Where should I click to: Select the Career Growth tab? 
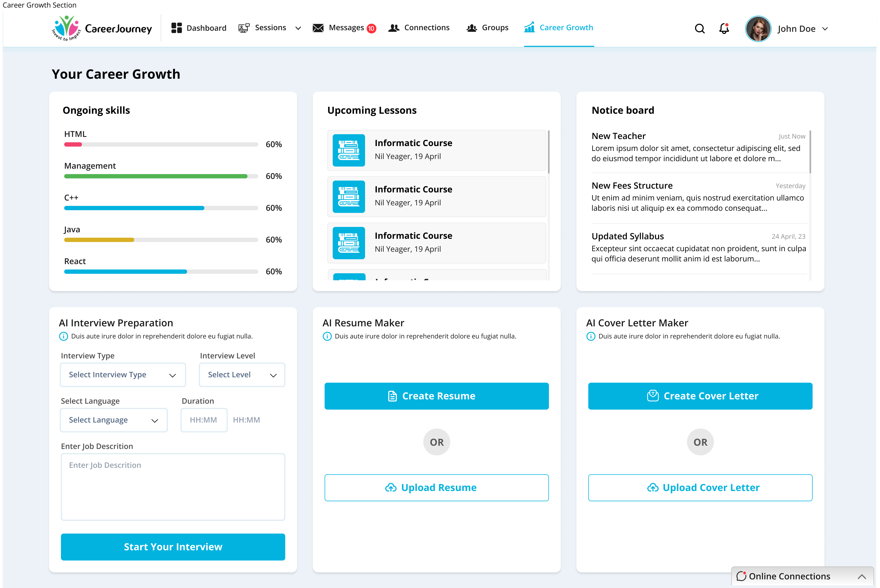(x=559, y=28)
